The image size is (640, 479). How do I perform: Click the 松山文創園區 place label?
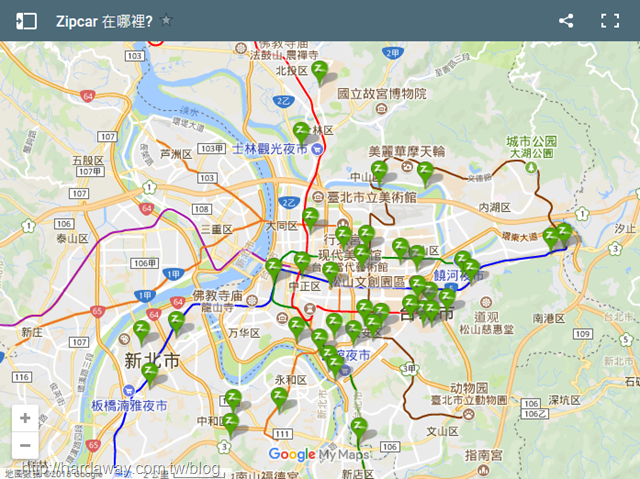point(368,282)
